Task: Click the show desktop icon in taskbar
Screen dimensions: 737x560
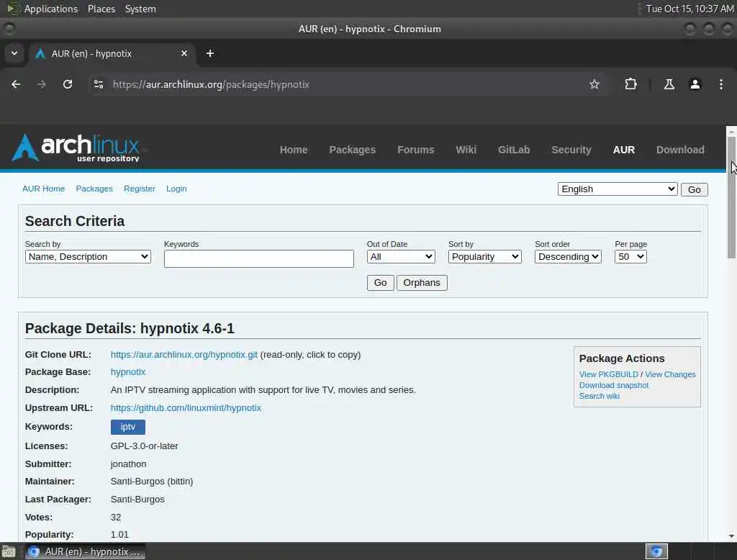Action: click(x=9, y=551)
